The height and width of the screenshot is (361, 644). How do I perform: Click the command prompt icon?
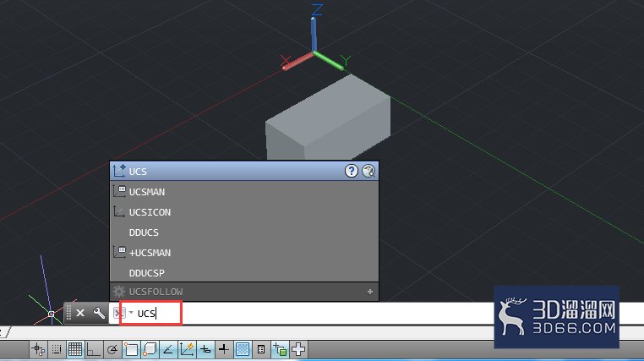click(x=118, y=313)
